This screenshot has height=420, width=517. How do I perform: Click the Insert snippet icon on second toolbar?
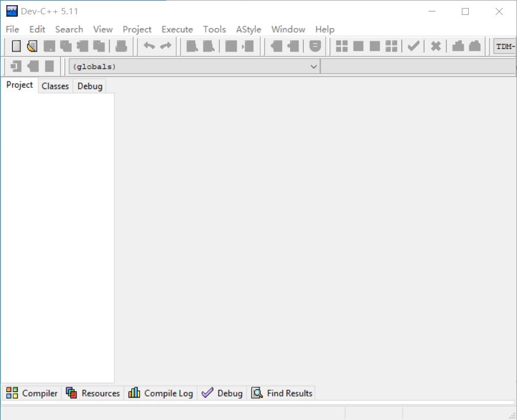click(16, 66)
